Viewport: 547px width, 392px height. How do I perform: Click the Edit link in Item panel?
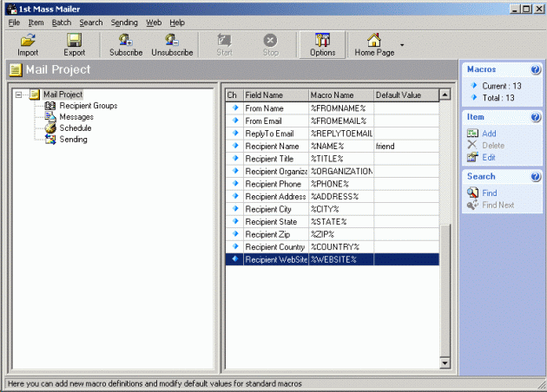pos(489,158)
